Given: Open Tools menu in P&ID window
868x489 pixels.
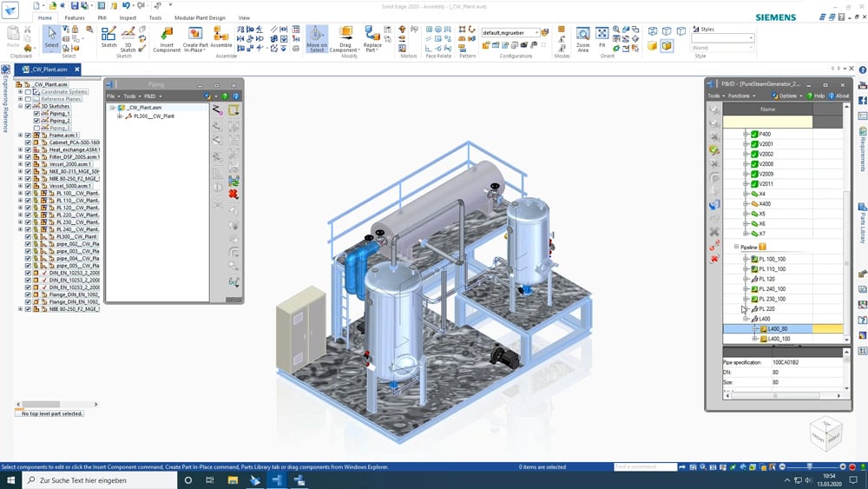Looking at the screenshot, I should click(716, 96).
